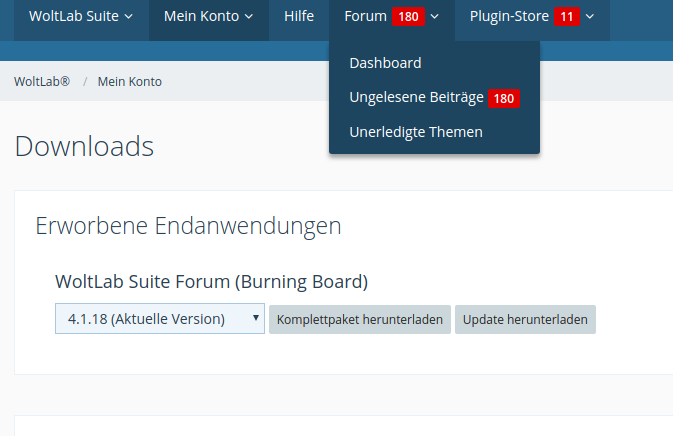The image size is (673, 436).
Task: Open the WoltLab Suite navigation menu
Action: [72, 16]
